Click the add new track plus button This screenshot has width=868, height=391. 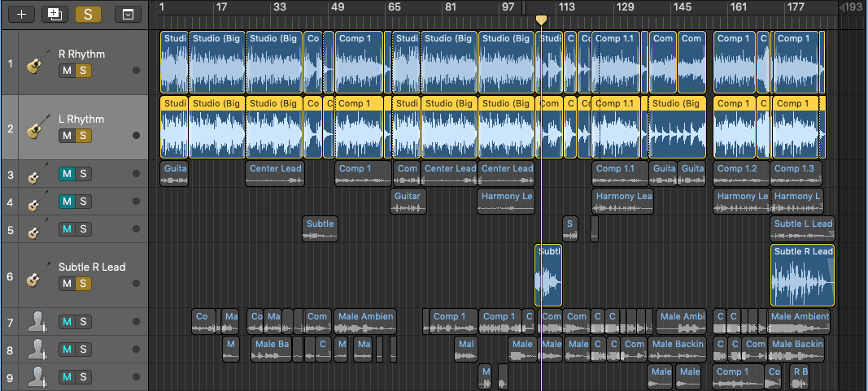21,14
